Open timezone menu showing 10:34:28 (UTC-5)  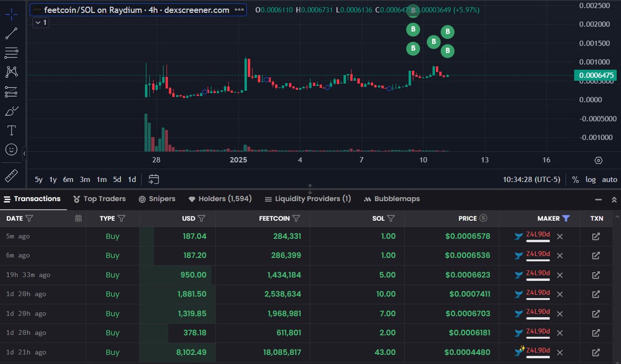[533, 179]
